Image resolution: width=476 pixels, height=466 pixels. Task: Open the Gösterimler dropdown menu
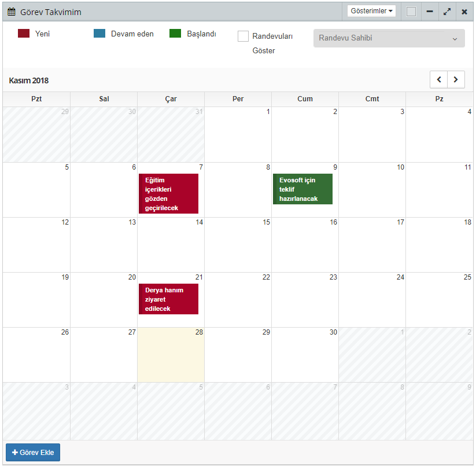(372, 11)
